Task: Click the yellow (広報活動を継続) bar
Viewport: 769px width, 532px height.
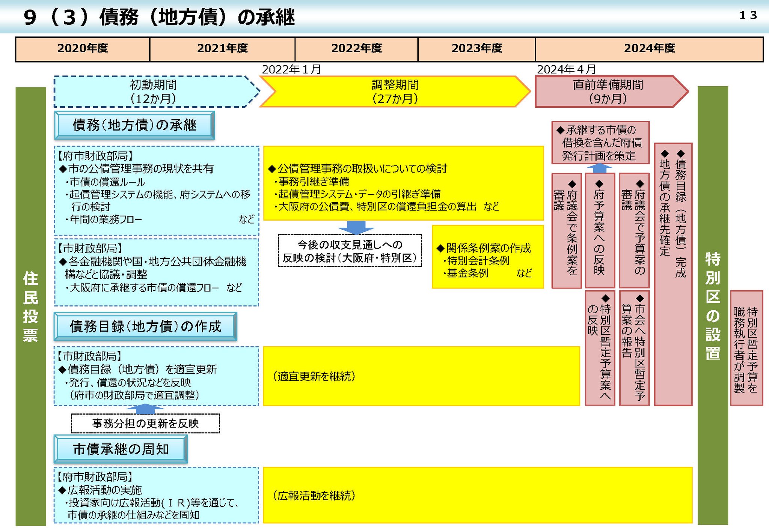Action: coord(477,495)
